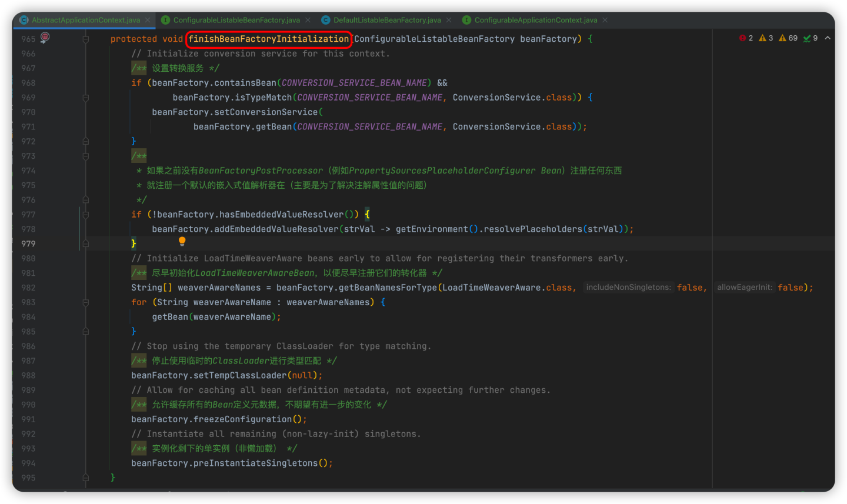The image size is (847, 504).
Task: Click getBeanNamesForType on line 982
Action: tap(388, 288)
